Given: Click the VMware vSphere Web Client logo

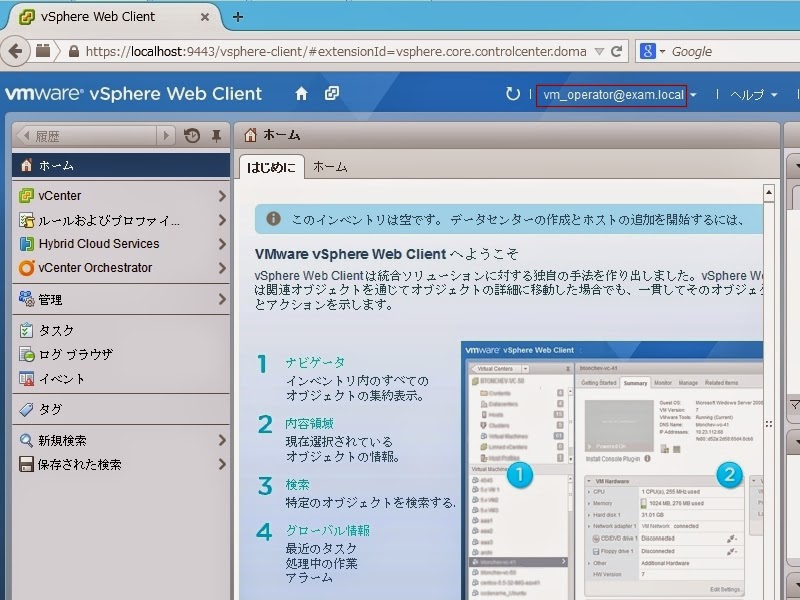Looking at the screenshot, I should coord(134,94).
